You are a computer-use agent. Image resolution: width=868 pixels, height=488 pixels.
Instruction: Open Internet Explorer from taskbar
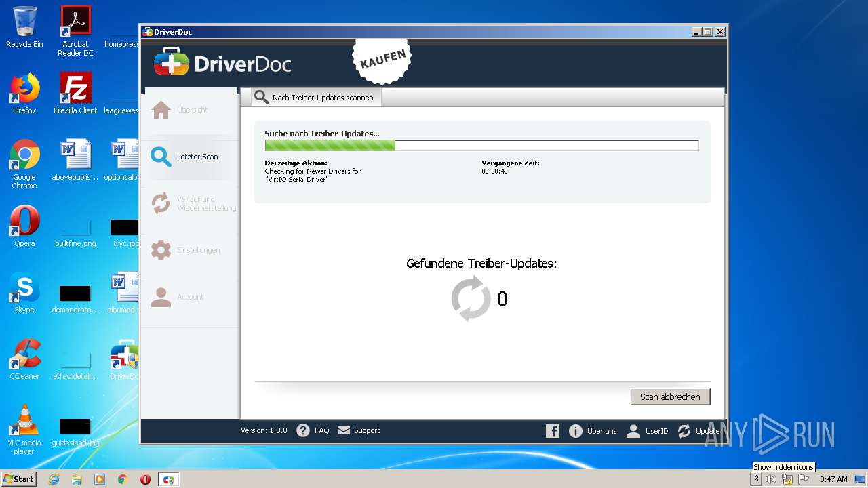pyautogui.click(x=54, y=479)
